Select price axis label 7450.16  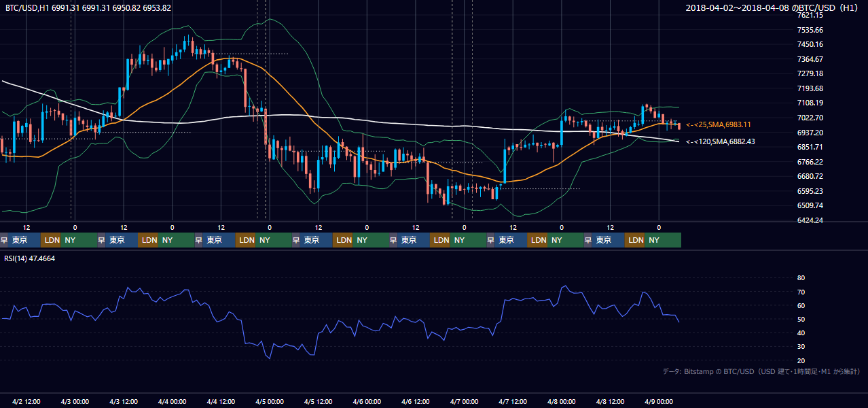pos(810,44)
